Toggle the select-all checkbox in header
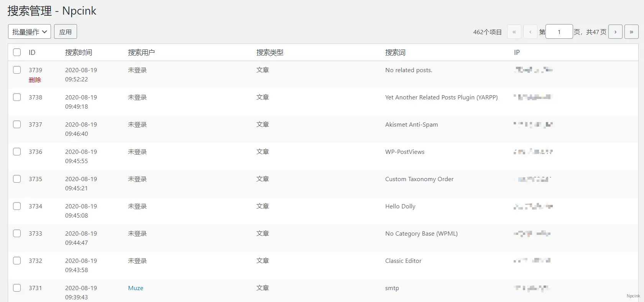Screen dimensions: 644x302 (x=17, y=52)
